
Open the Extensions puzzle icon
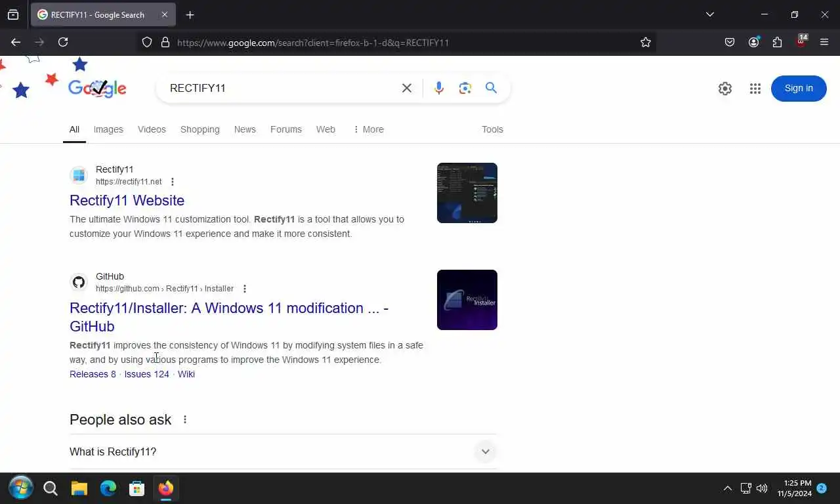[x=777, y=42]
